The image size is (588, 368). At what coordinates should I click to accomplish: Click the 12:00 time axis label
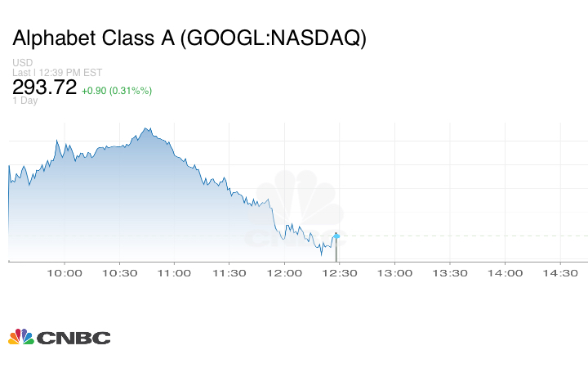pyautogui.click(x=285, y=273)
